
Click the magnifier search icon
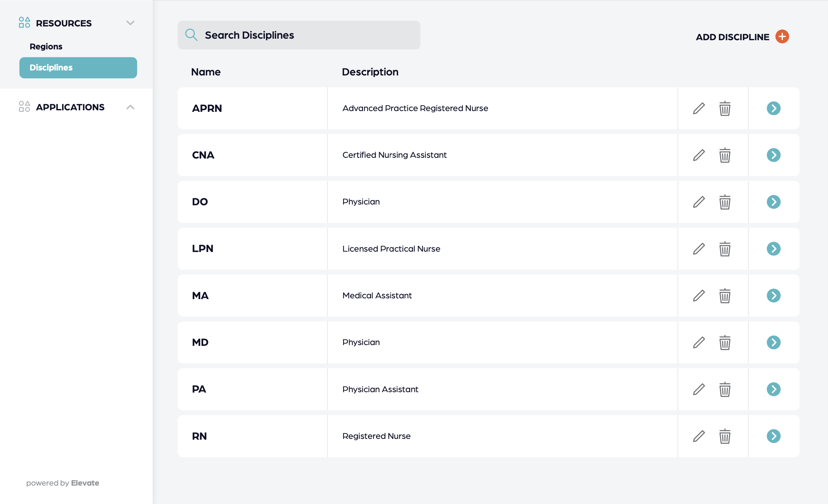point(191,35)
